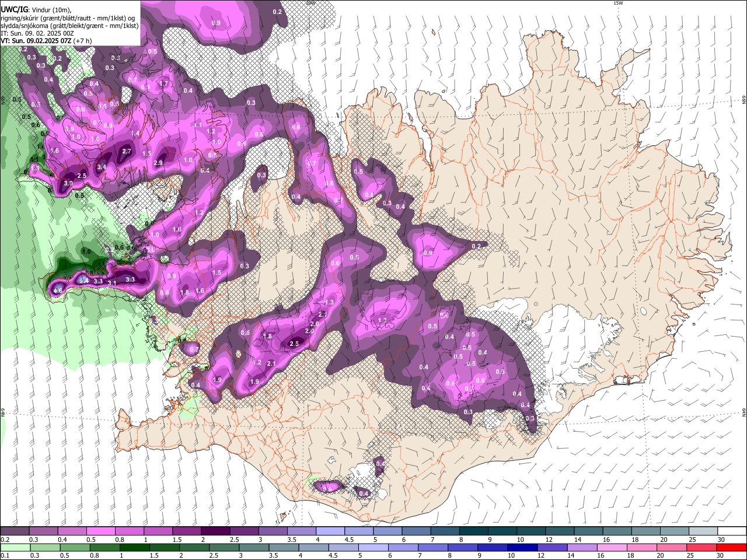The height and width of the screenshot is (560, 747).
Task: Select the darkest green 1 rain legend swatch
Action: 134,547
